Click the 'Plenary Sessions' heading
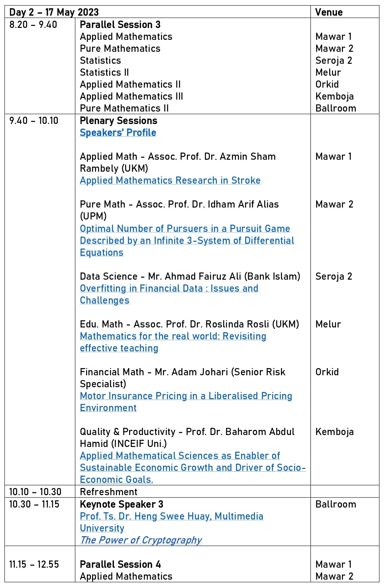Screen dimensions: 385x588 tap(118, 121)
